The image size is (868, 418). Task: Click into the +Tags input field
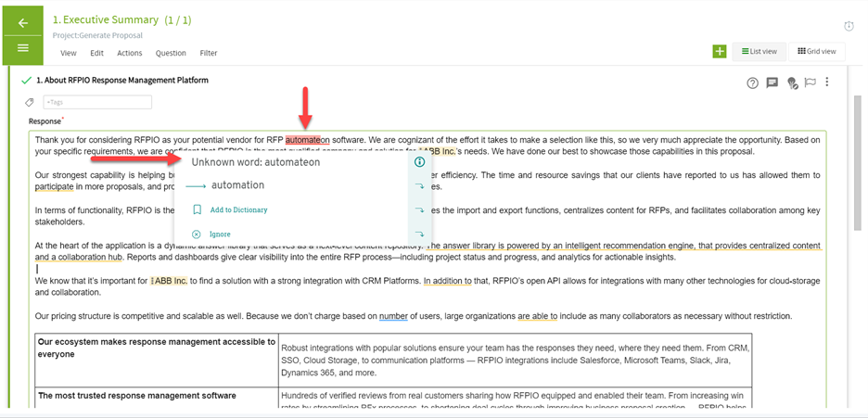(x=97, y=102)
